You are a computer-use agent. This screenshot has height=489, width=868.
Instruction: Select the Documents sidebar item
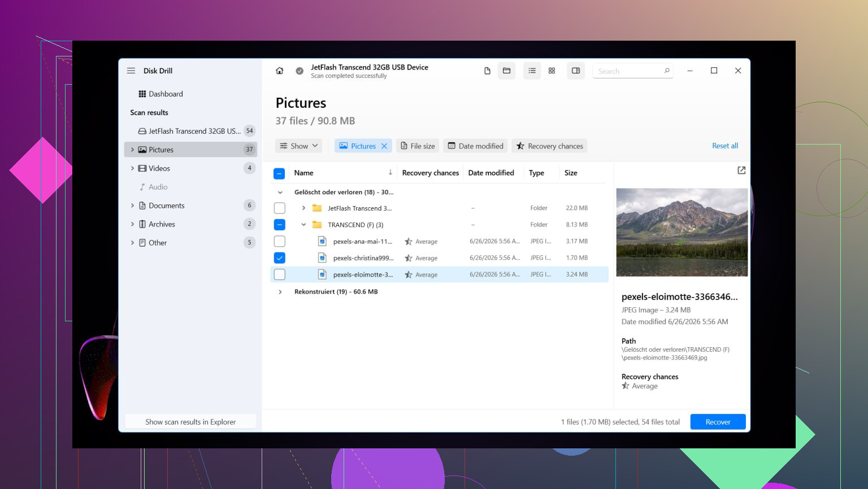(x=190, y=206)
